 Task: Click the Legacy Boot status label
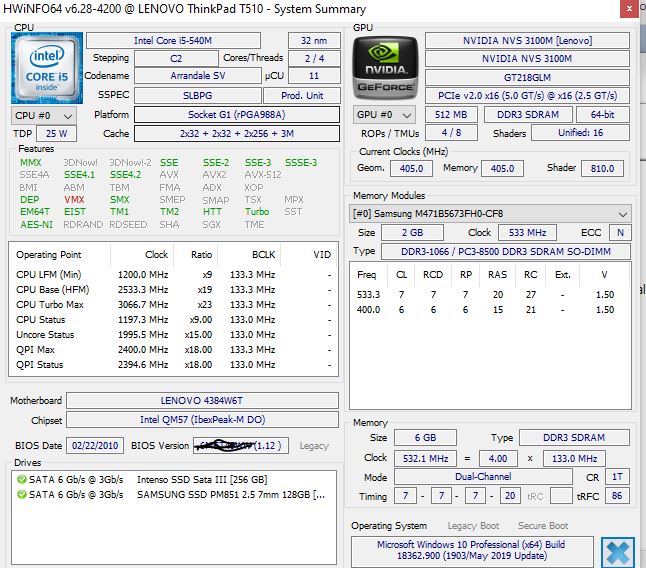473,526
